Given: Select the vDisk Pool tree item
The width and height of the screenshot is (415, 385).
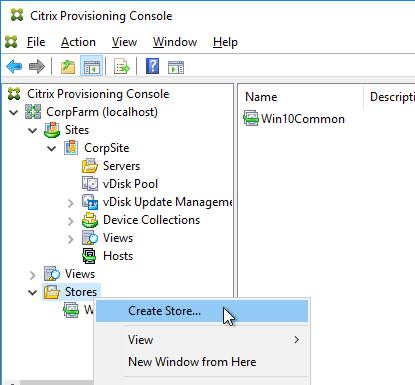Looking at the screenshot, I should point(130,184).
